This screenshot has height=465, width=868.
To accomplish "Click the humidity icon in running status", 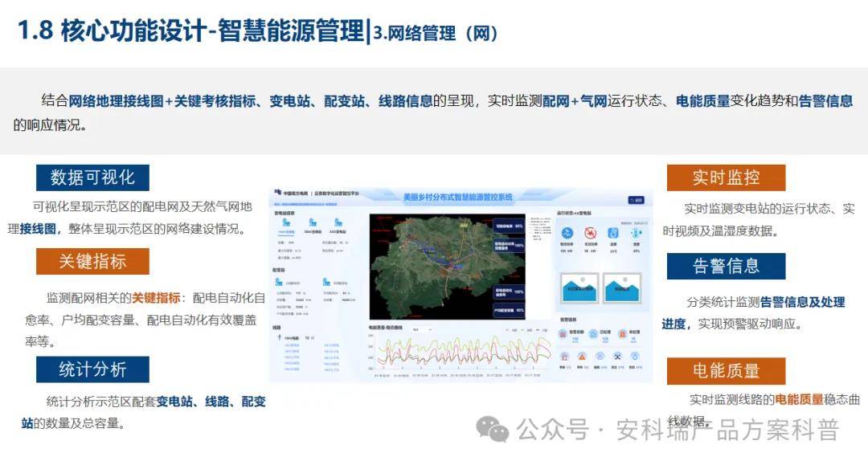I will point(636,234).
